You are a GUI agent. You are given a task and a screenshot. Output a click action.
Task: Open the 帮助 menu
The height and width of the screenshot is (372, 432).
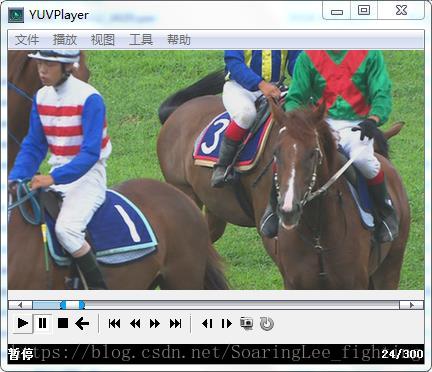point(179,40)
